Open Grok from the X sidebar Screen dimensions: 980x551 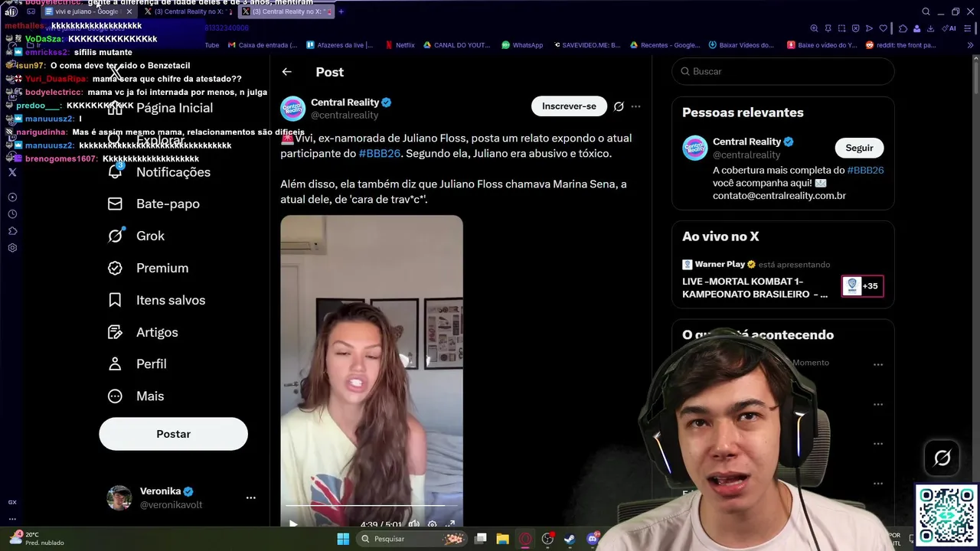pyautogui.click(x=136, y=236)
